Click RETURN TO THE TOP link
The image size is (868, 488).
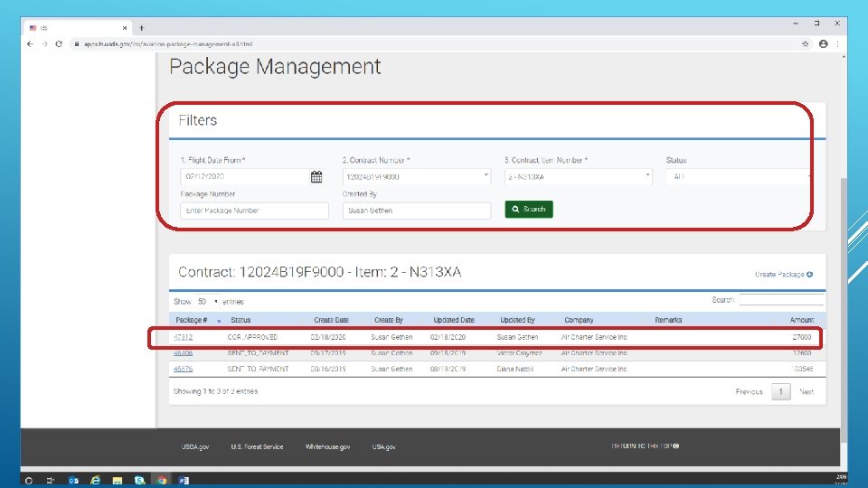point(645,446)
